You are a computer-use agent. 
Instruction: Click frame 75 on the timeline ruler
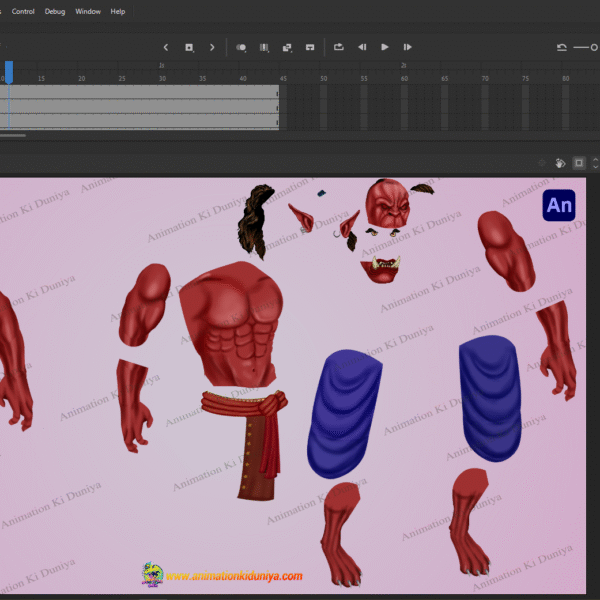[x=525, y=78]
